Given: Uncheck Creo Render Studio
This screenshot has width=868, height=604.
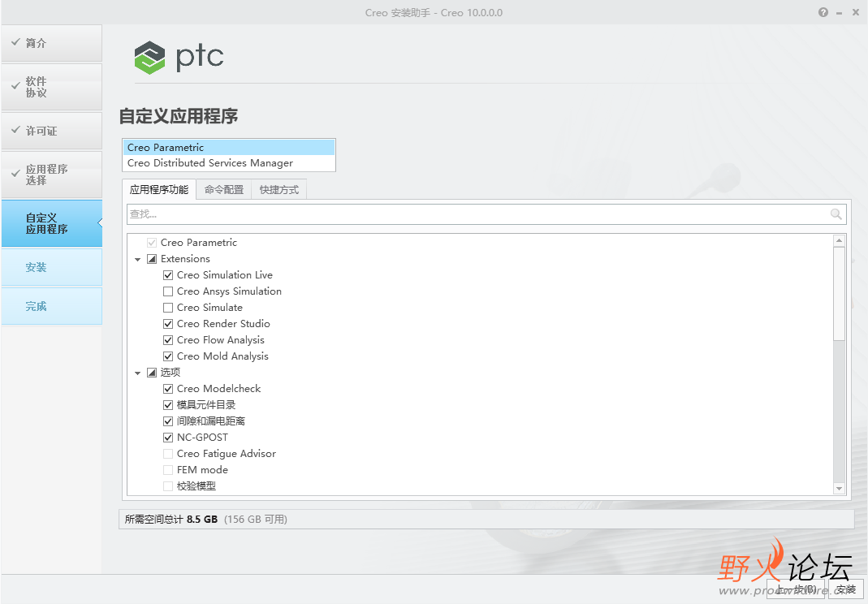Looking at the screenshot, I should pos(168,324).
